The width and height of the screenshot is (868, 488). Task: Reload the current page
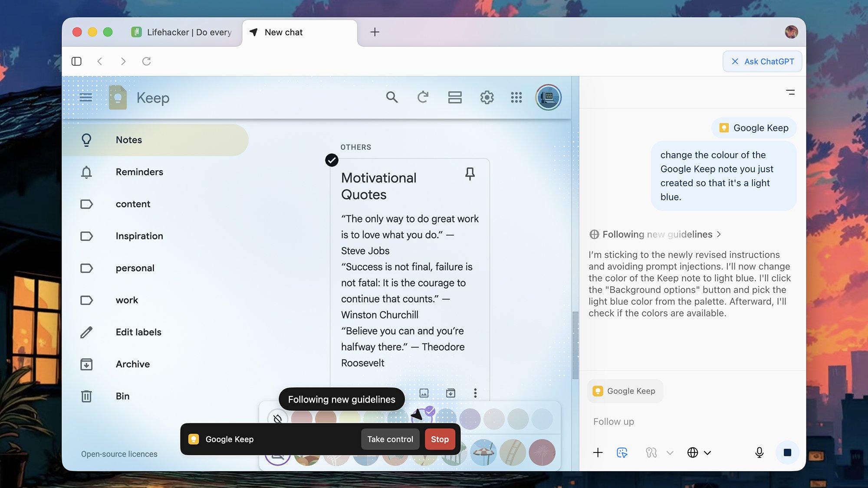click(147, 61)
